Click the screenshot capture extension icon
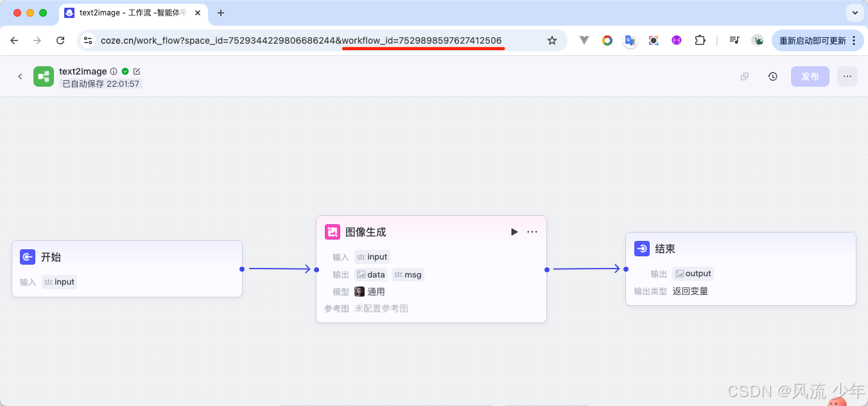The height and width of the screenshot is (406, 868). (654, 40)
